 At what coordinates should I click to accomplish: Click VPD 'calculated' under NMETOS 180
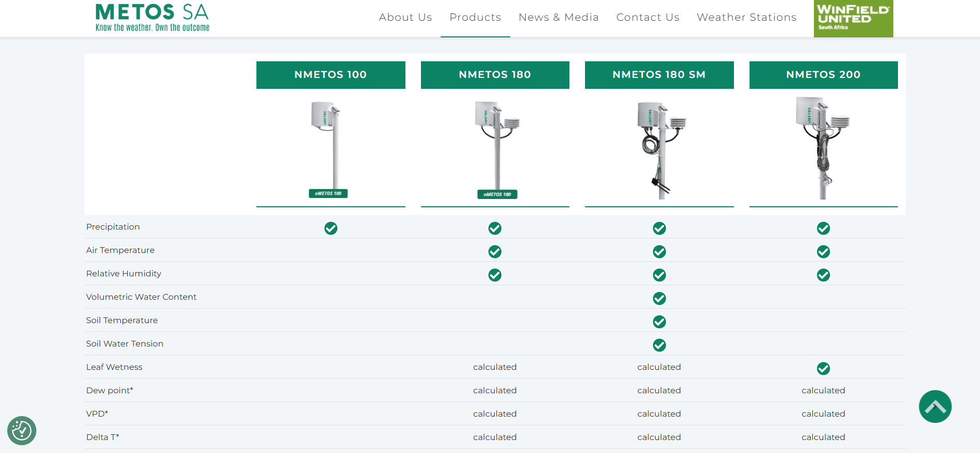pos(495,414)
